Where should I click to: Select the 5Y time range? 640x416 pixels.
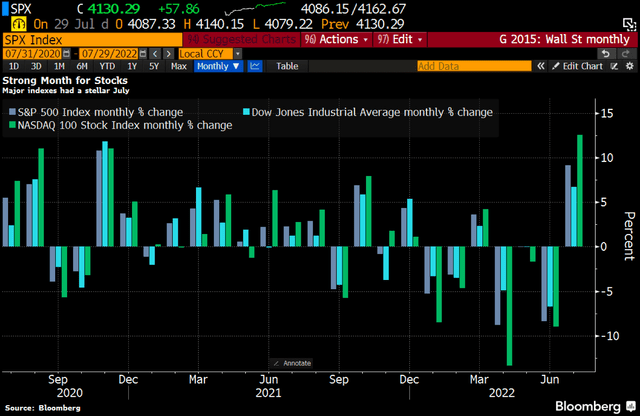click(x=154, y=66)
